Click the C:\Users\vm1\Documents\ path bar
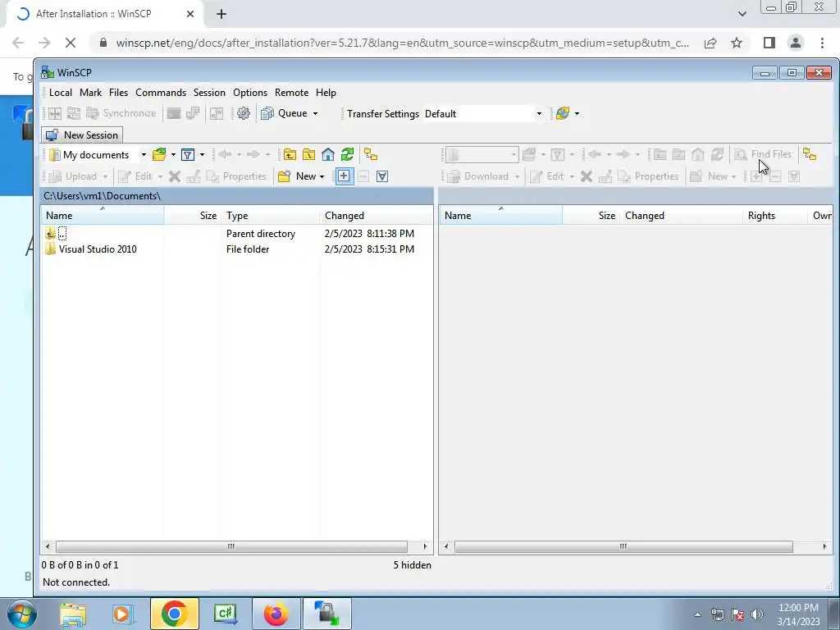This screenshot has height=630, width=840. point(237,196)
